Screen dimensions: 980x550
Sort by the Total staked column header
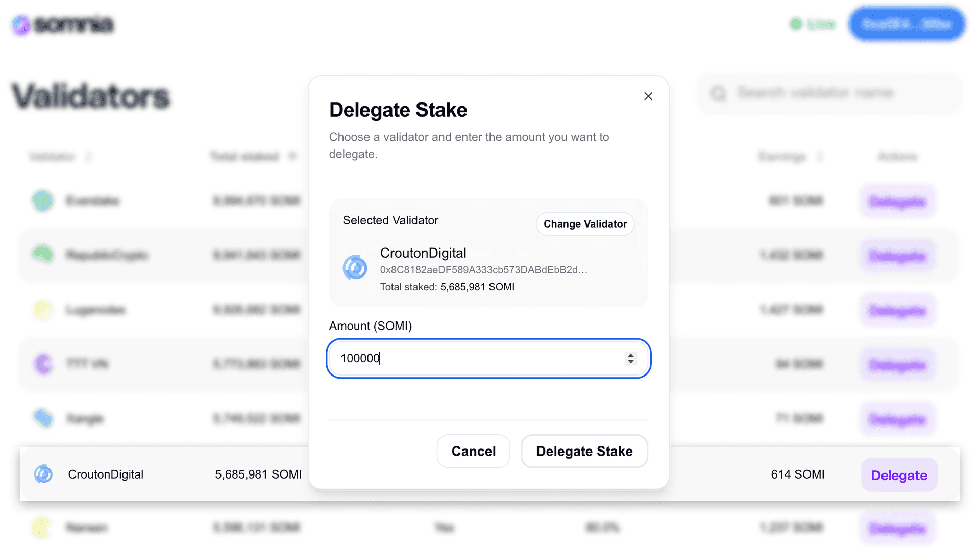[x=245, y=156]
